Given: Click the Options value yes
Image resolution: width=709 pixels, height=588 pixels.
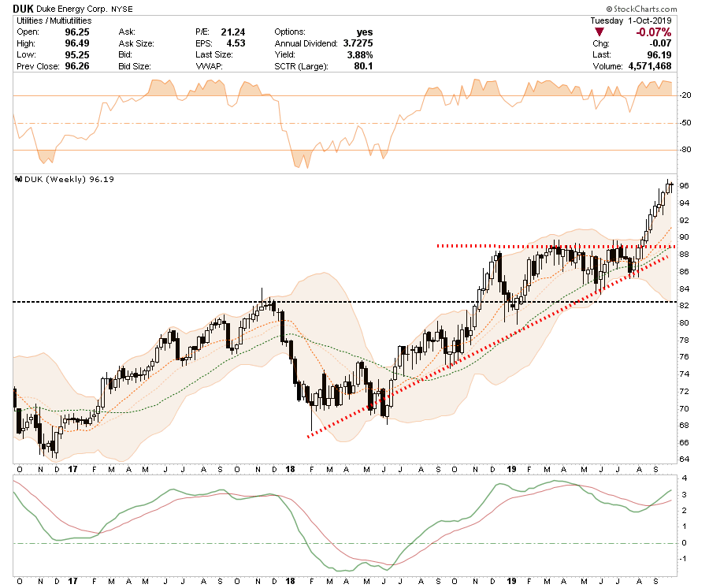Looking at the screenshot, I should pyautogui.click(x=365, y=32).
